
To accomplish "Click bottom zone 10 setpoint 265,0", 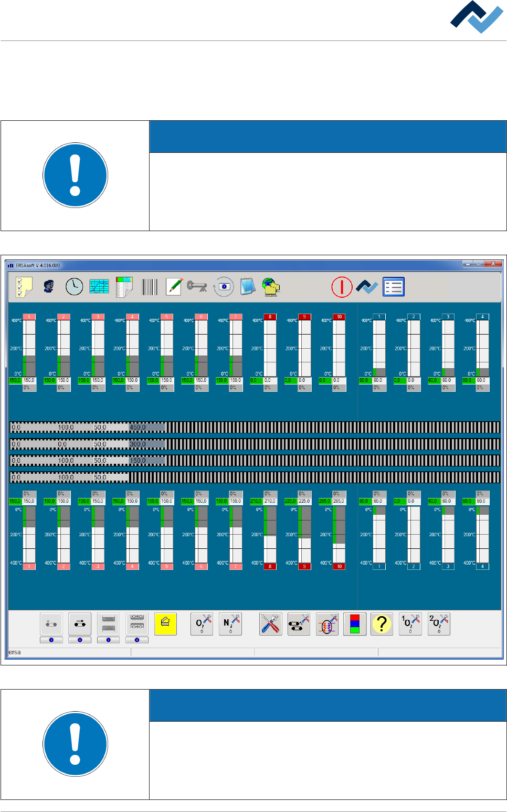I will pyautogui.click(x=325, y=501).
